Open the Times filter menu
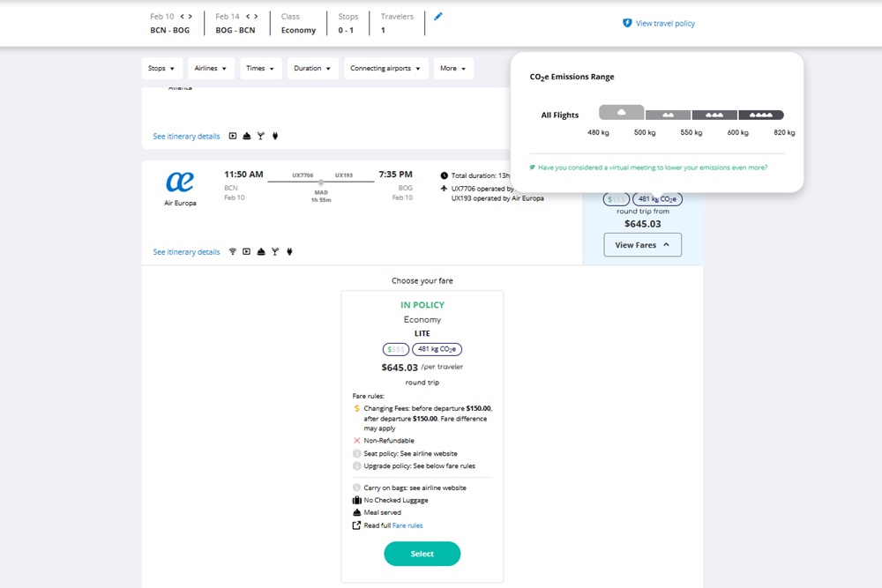Viewport: 882px width, 588px height. 260,68
